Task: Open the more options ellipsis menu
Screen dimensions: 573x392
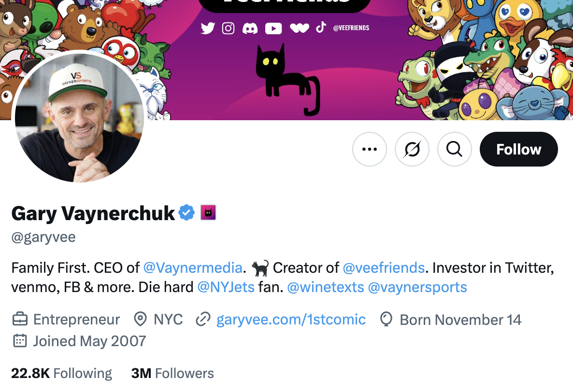Action: pyautogui.click(x=369, y=149)
